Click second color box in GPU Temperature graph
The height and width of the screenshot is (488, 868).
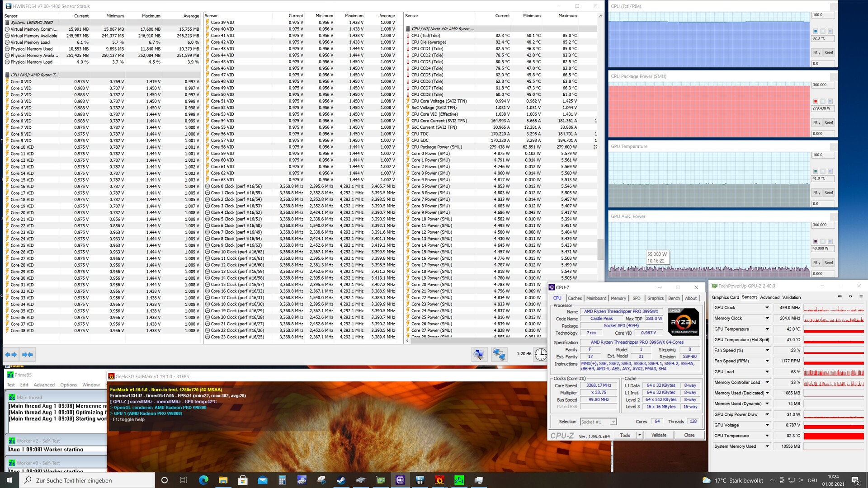pyautogui.click(x=823, y=171)
